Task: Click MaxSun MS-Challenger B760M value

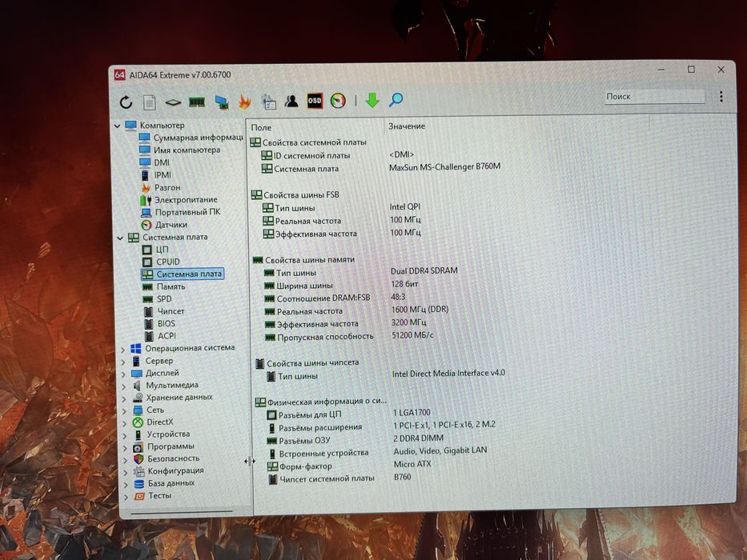Action: (x=444, y=166)
